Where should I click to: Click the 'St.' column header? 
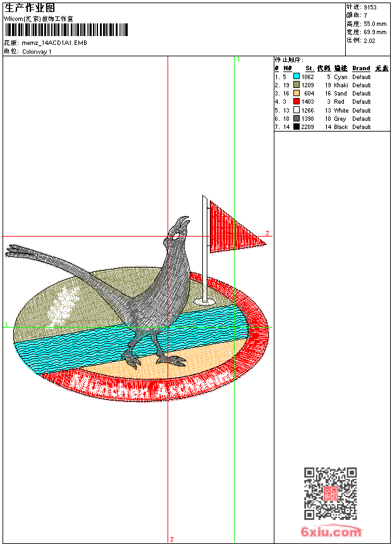click(310, 68)
